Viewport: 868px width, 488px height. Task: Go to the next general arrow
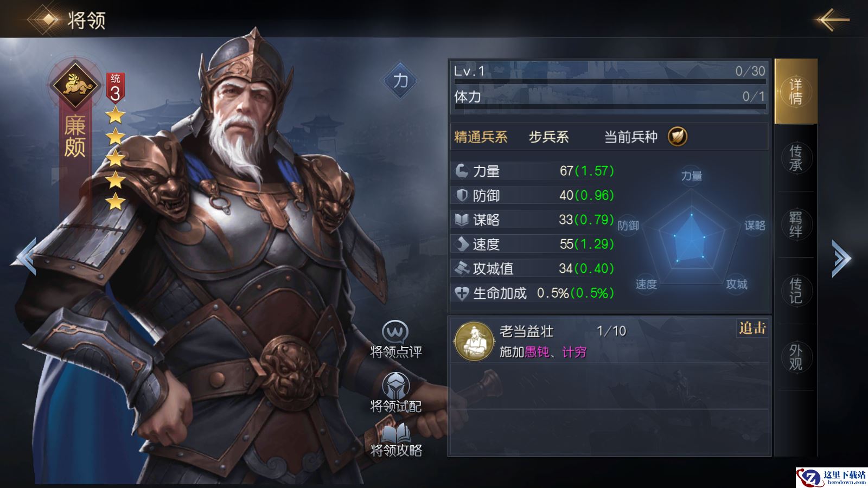[841, 258]
